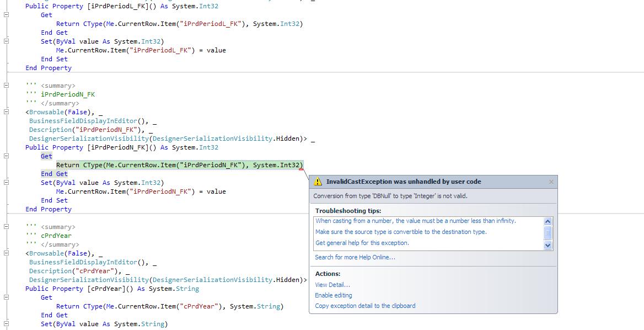Open the 'When casting from a number' tip
The image size is (644, 330).
pos(415,221)
